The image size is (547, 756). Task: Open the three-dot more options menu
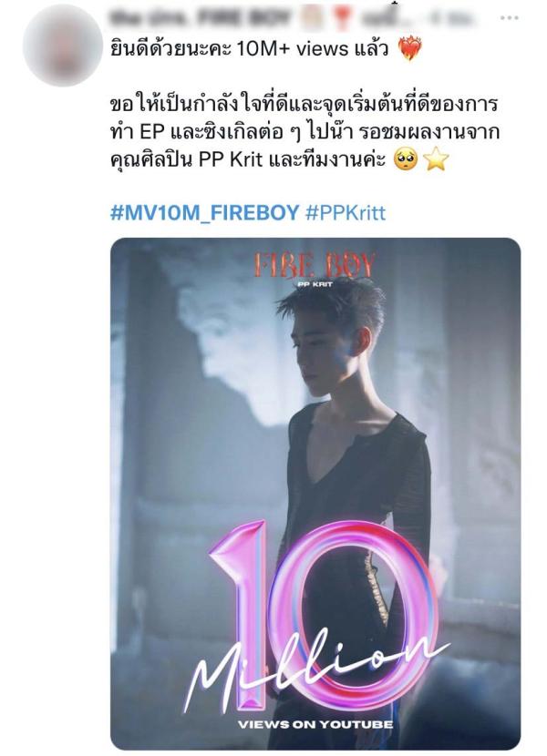pos(509,18)
